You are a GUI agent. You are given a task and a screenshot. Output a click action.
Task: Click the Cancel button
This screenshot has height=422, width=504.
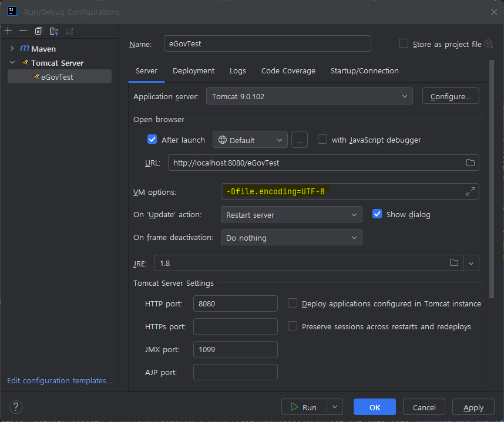point(424,407)
